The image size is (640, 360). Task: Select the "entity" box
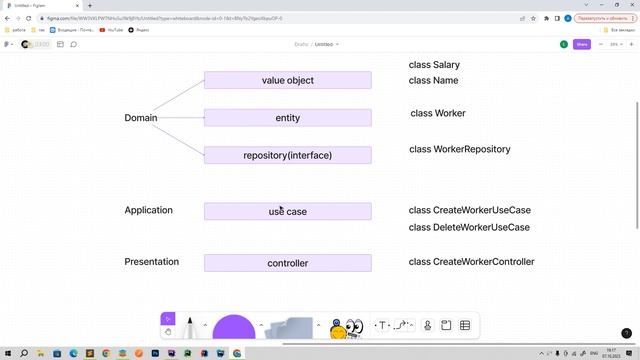[288, 118]
